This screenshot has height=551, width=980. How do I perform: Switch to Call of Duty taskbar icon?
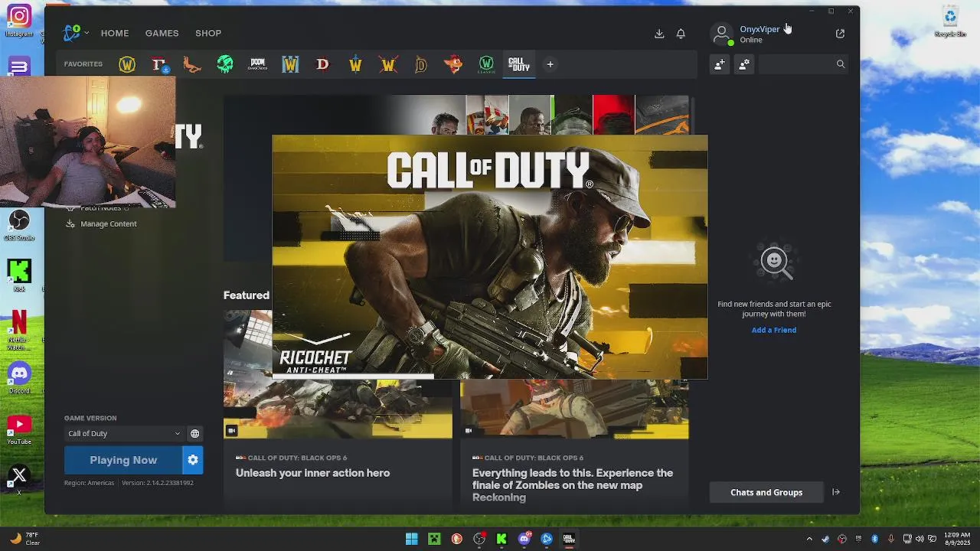pyautogui.click(x=569, y=539)
